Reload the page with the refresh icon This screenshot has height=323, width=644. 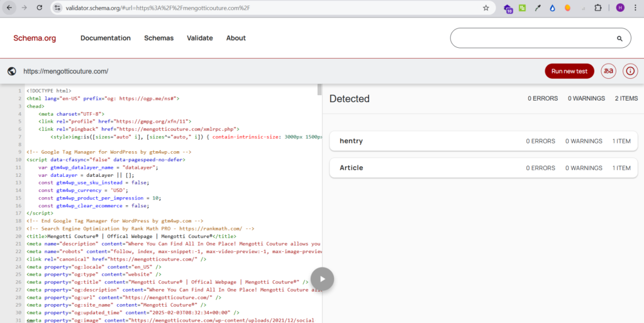click(40, 8)
